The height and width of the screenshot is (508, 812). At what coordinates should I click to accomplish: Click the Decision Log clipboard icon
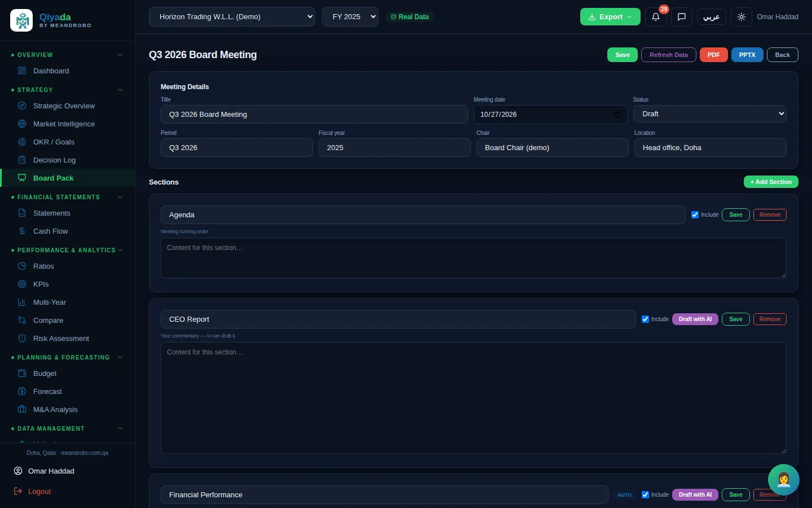click(22, 160)
